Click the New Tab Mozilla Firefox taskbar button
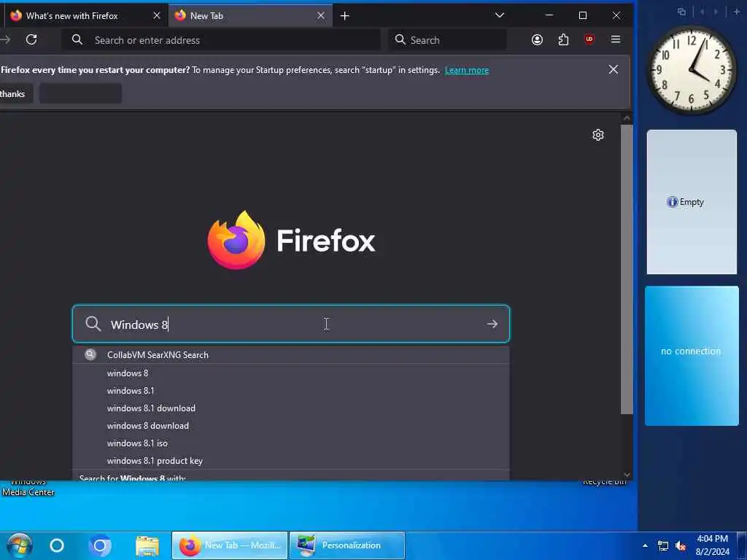This screenshot has width=747, height=560. point(230,545)
